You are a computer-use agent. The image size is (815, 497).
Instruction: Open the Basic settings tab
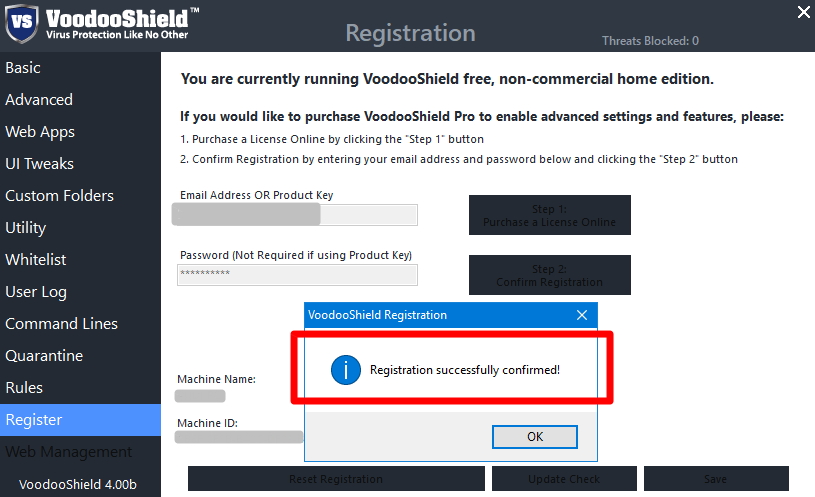(x=23, y=68)
